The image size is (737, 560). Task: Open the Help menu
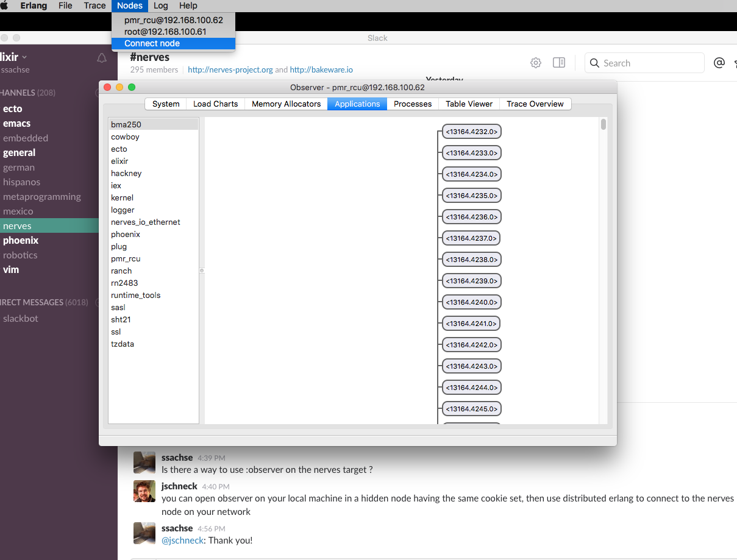click(x=188, y=5)
